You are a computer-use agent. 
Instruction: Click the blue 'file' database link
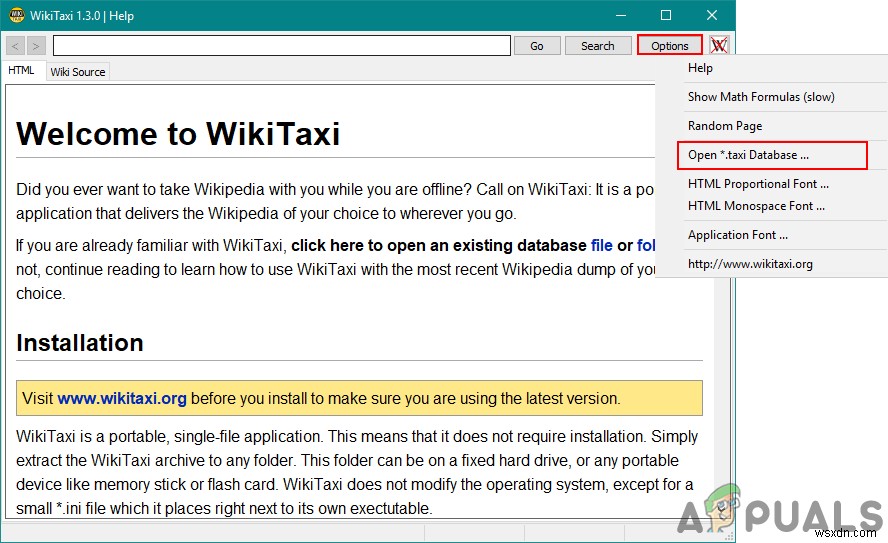click(601, 245)
